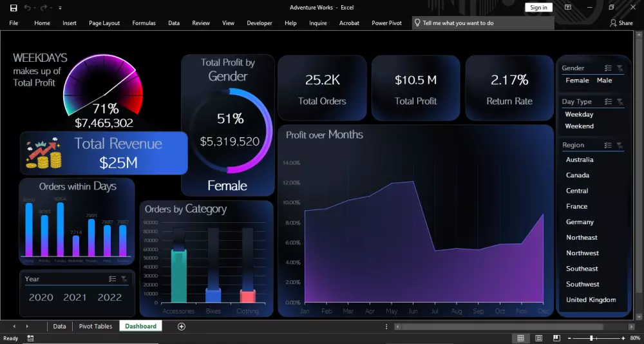This screenshot has width=644, height=344.
Task: Click next sheet navigation arrow
Action: coord(27,327)
